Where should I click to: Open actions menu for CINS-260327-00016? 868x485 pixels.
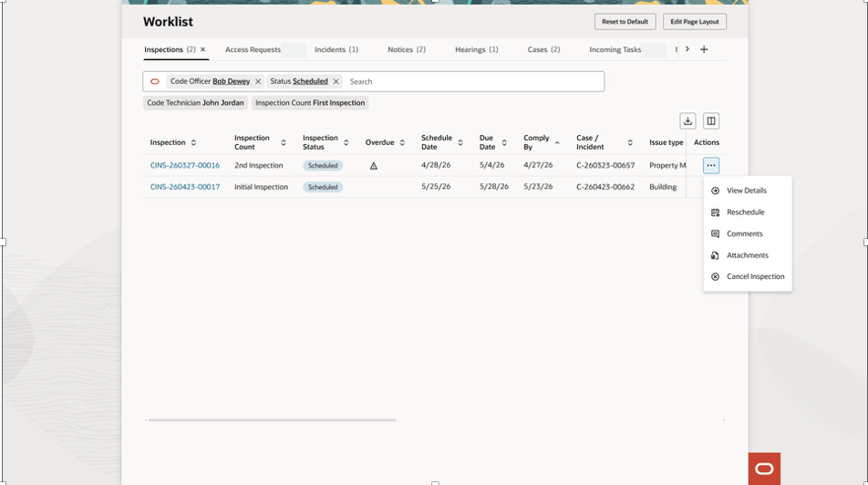[711, 165]
